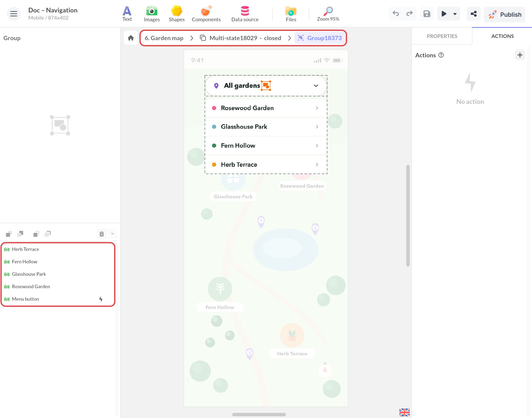Image resolution: width=532 pixels, height=418 pixels.
Task: Select the Fern Hollow layer
Action: (58, 262)
